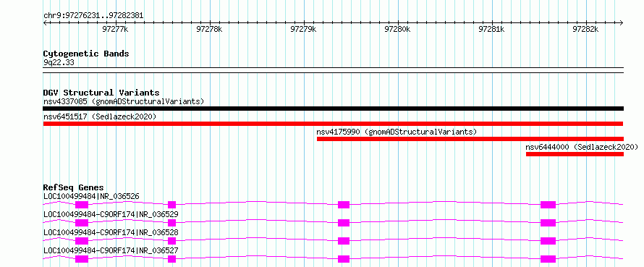
Task: Select the RefSeq Genes track title
Action: tap(73, 187)
